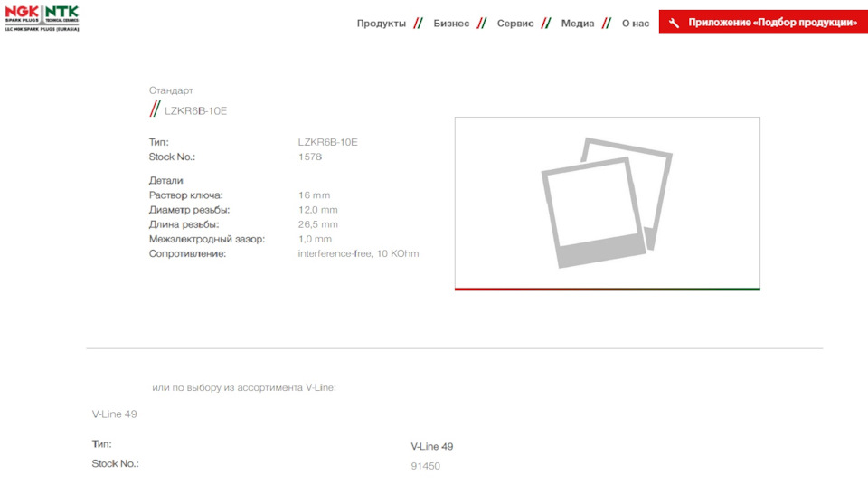
Task: Click the wrench icon in red button
Action: click(x=674, y=23)
